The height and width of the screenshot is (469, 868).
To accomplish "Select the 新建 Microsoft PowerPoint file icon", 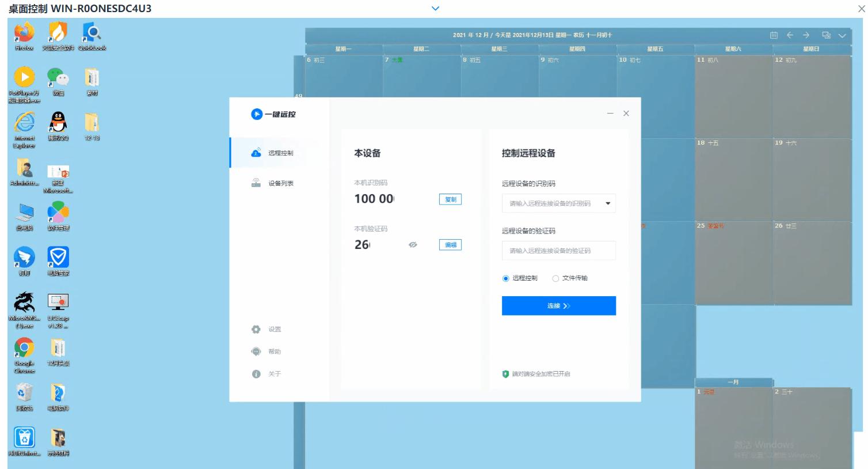I will (58, 179).
